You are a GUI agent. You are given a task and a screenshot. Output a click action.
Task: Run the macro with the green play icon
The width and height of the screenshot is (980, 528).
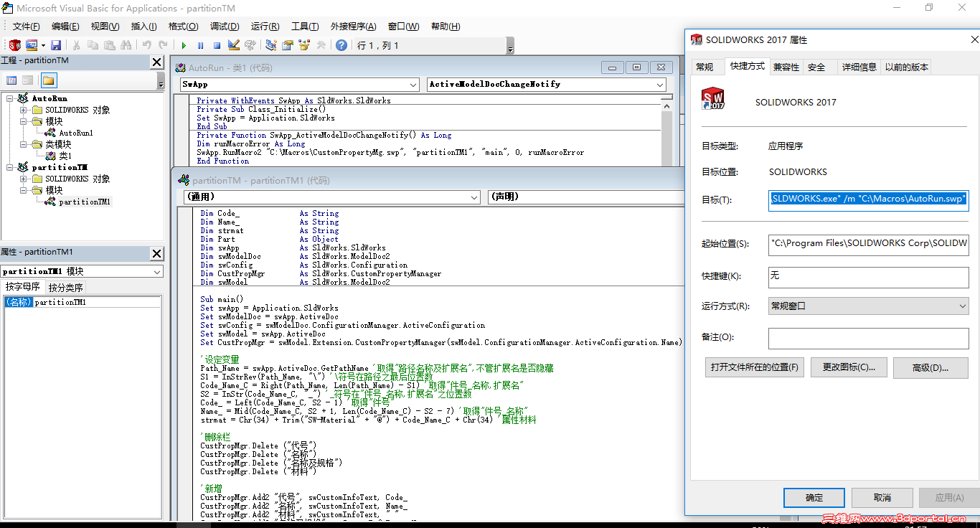pos(184,45)
